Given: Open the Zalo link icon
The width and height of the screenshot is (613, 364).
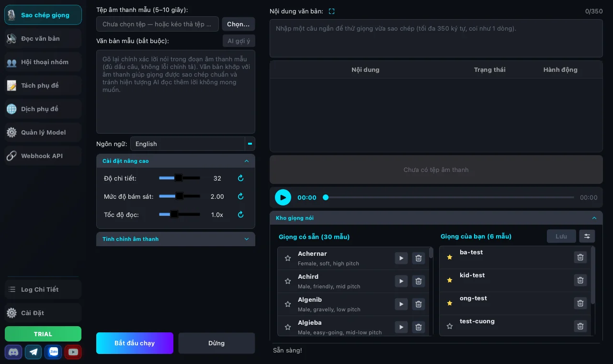Looking at the screenshot, I should [x=53, y=352].
